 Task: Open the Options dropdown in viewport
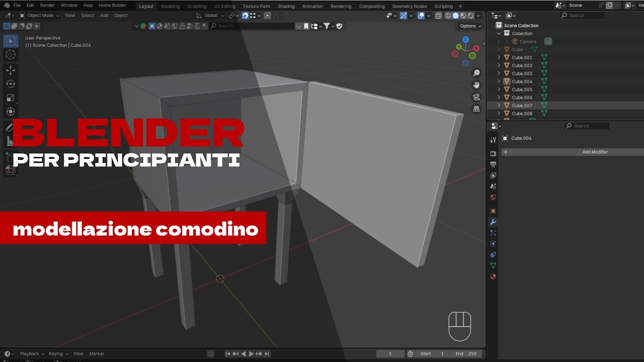coord(470,26)
